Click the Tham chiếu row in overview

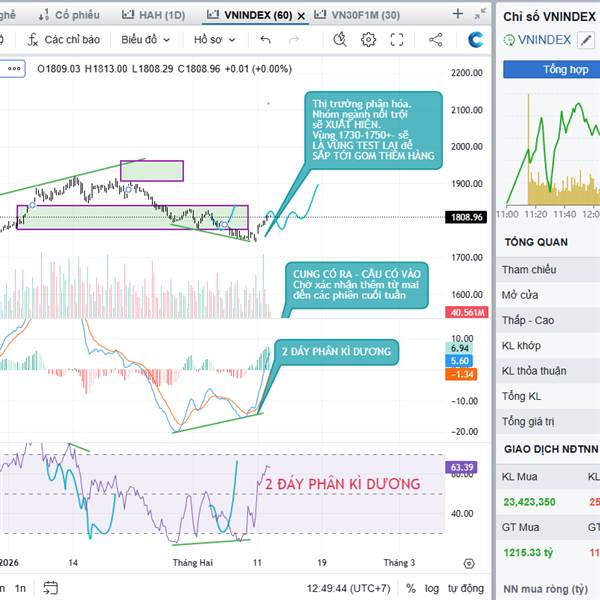pos(548,270)
